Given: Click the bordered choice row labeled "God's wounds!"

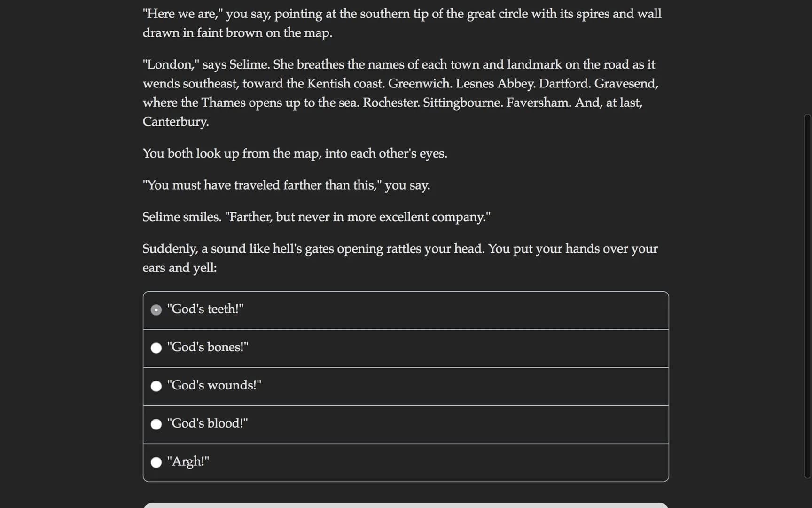Looking at the screenshot, I should [x=405, y=386].
